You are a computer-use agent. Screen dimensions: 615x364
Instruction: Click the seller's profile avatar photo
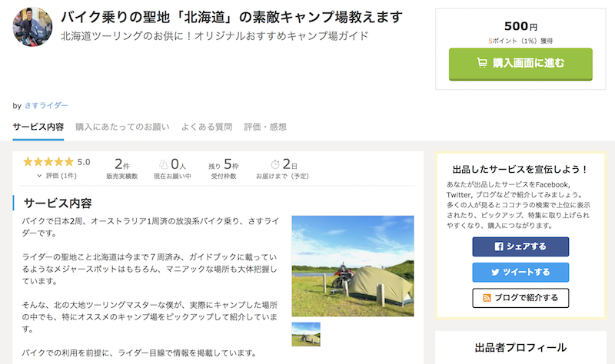click(32, 27)
